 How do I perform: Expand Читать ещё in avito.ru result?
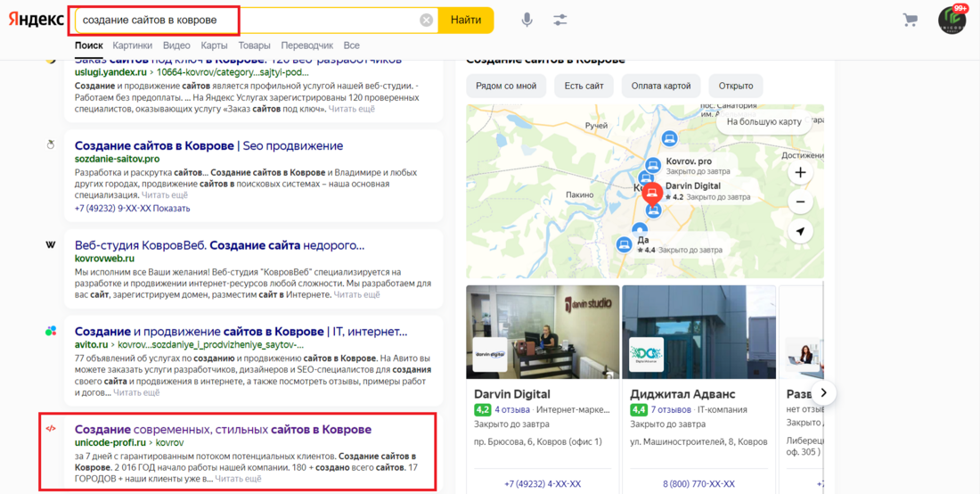(136, 392)
